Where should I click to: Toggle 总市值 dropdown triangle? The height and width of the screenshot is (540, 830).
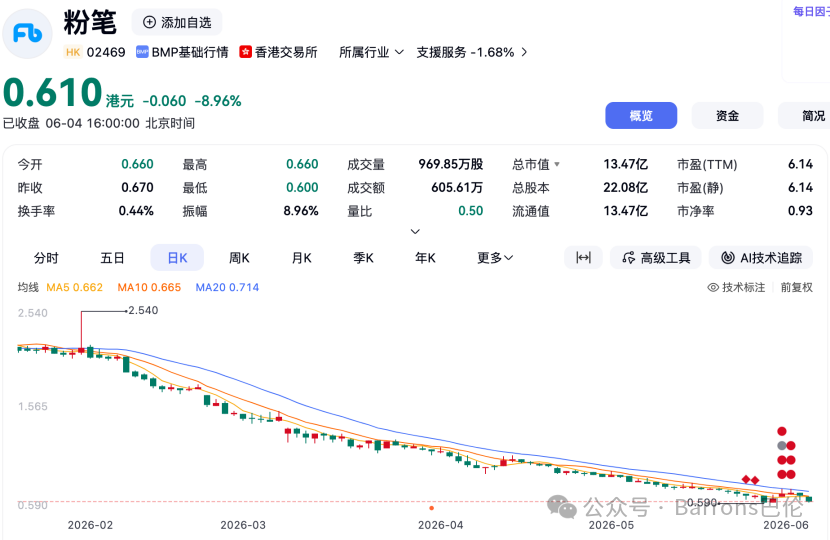pos(557,165)
